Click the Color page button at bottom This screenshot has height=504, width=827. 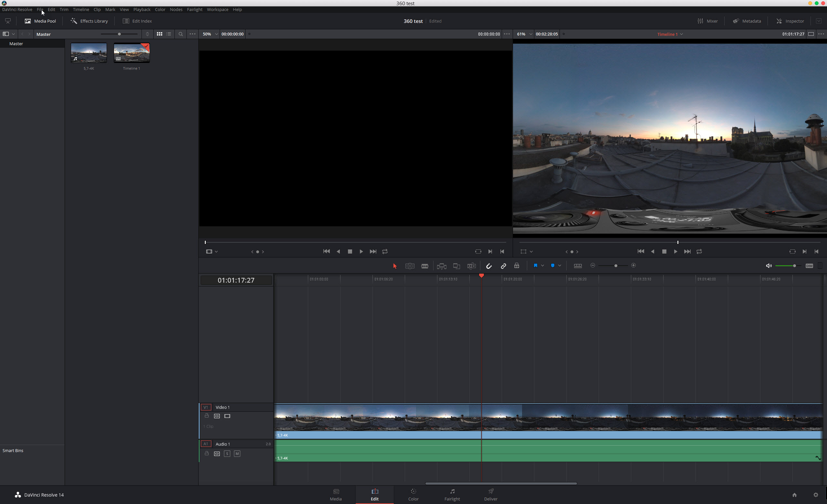pos(413,494)
